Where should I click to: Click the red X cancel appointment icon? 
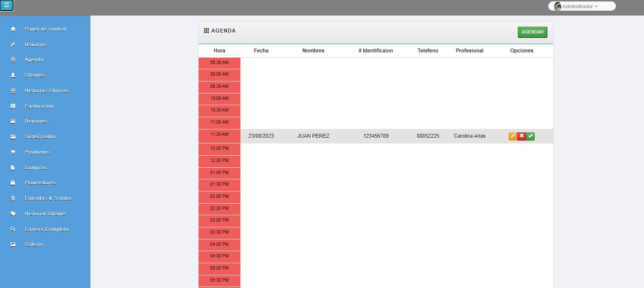(522, 136)
